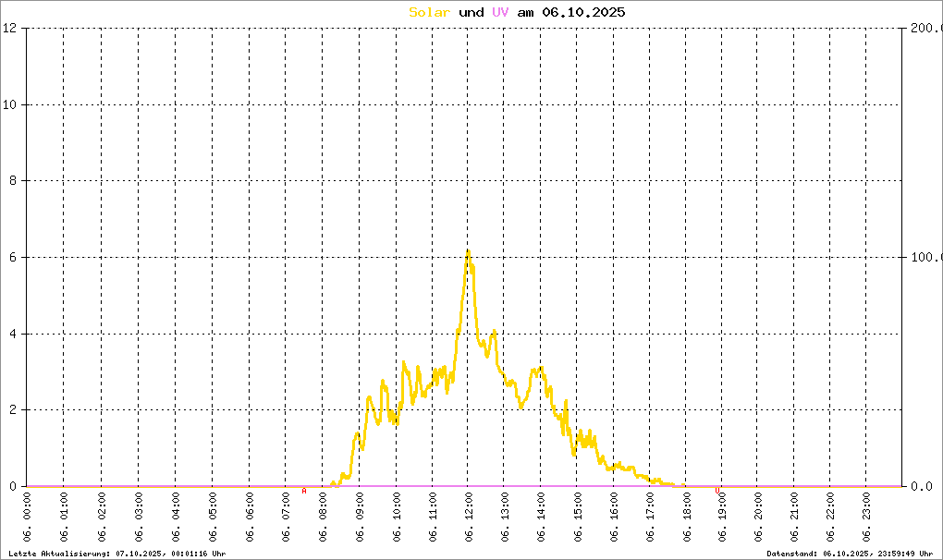Click left axis value 4

pos(13,334)
